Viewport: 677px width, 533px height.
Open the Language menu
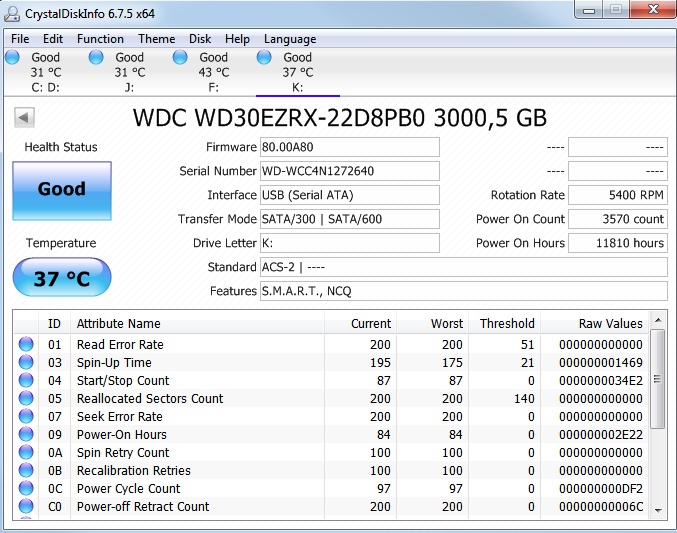click(x=290, y=39)
